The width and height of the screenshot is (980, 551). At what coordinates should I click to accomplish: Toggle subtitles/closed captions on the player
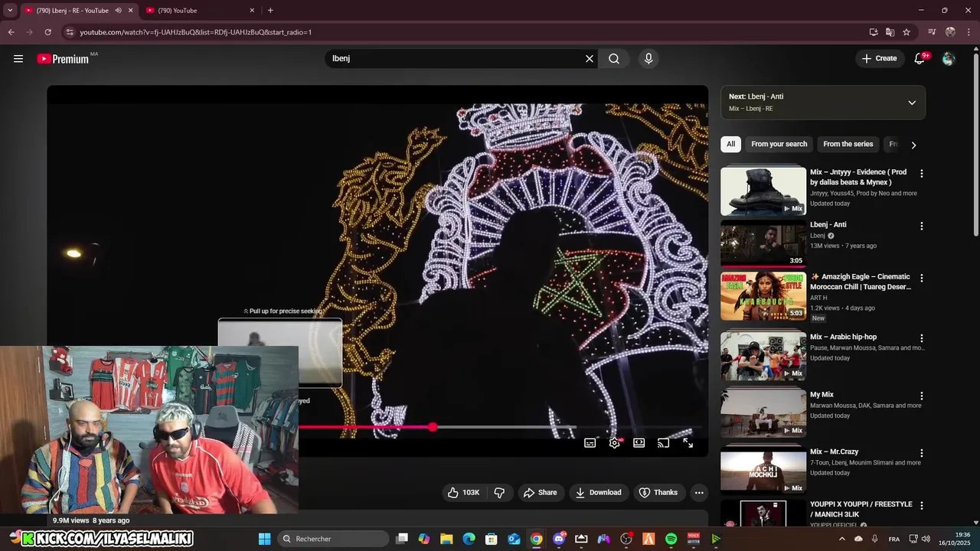590,443
